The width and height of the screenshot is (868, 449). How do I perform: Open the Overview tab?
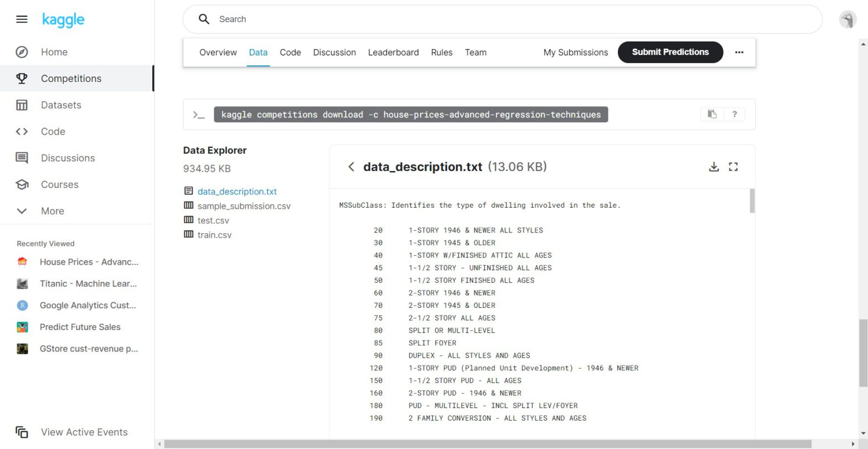click(218, 52)
